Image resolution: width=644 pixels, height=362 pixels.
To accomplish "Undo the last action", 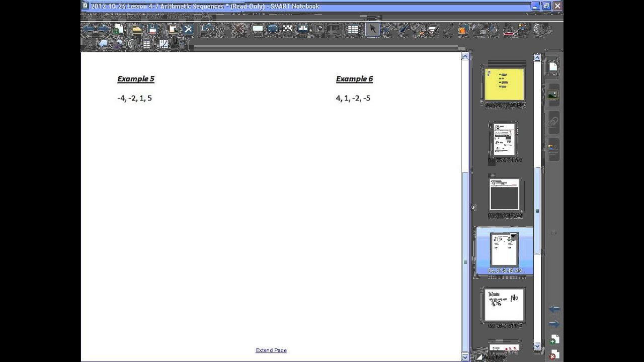I will 207,29.
